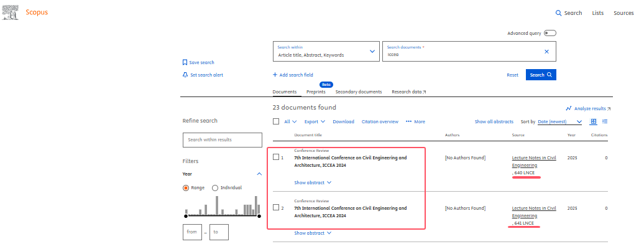Click the Scopus tree logo
The height and width of the screenshot is (244, 644).
(10, 12)
